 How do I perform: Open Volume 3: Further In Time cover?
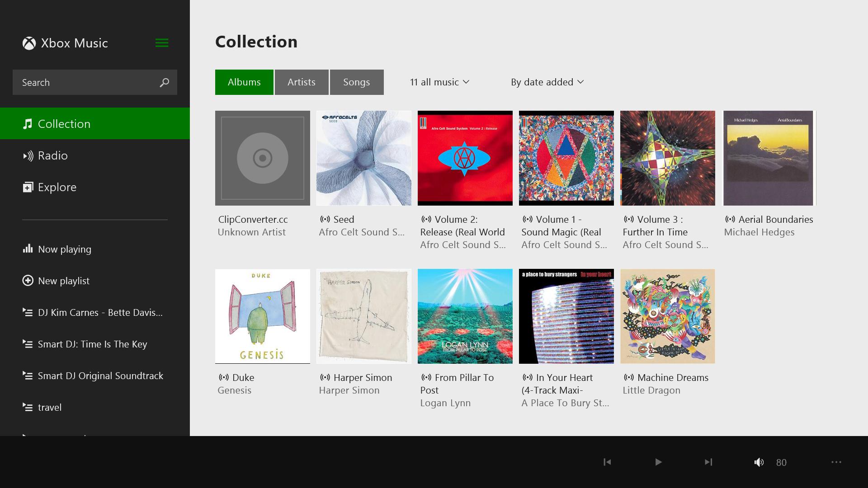click(668, 158)
